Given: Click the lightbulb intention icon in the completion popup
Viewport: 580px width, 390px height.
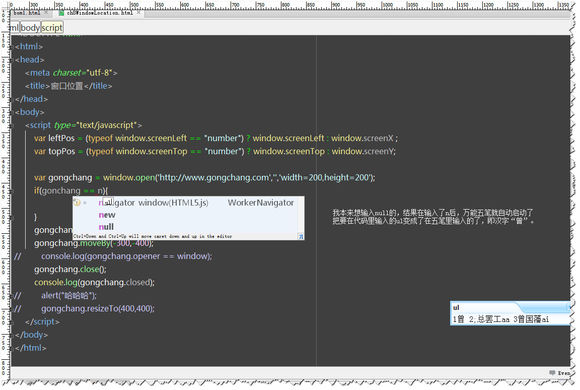Looking at the screenshot, I should (77, 202).
